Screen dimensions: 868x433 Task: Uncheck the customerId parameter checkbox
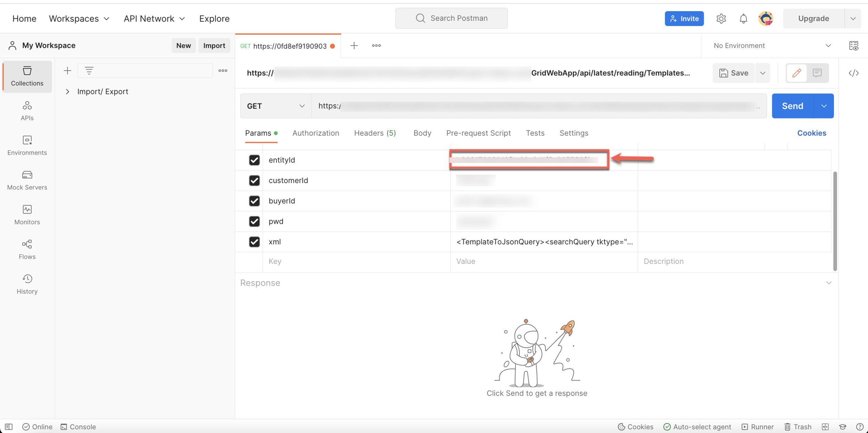pos(254,180)
